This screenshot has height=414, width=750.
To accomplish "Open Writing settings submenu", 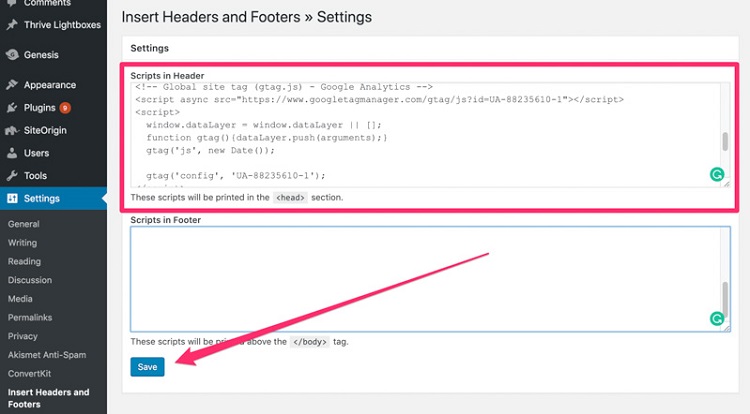I will coord(22,243).
